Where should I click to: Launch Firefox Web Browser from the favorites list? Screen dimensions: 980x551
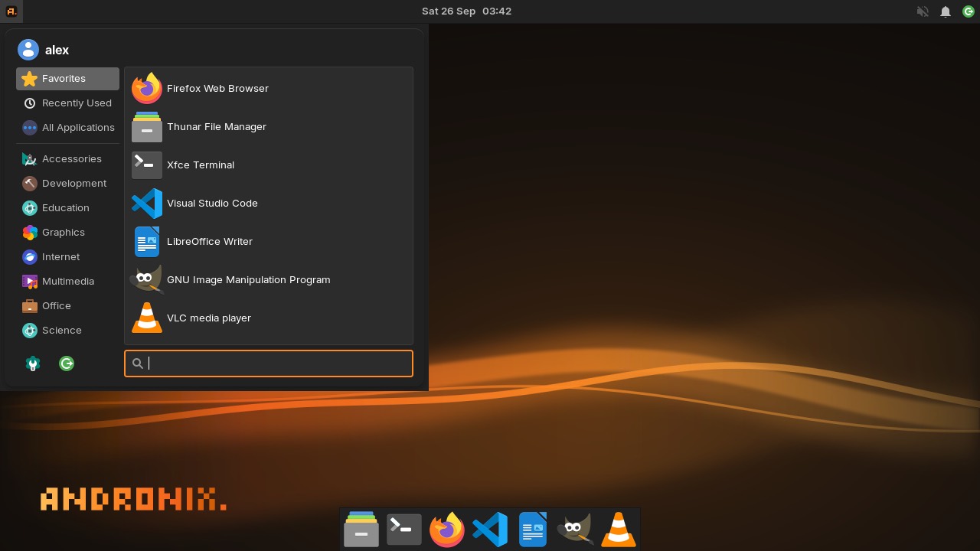pos(269,89)
